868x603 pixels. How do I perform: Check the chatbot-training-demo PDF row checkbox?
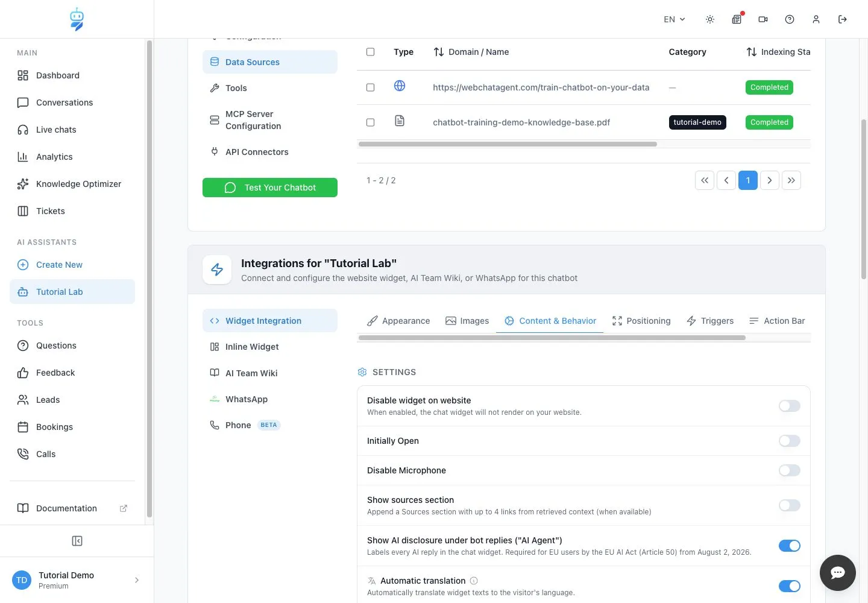coord(371,122)
